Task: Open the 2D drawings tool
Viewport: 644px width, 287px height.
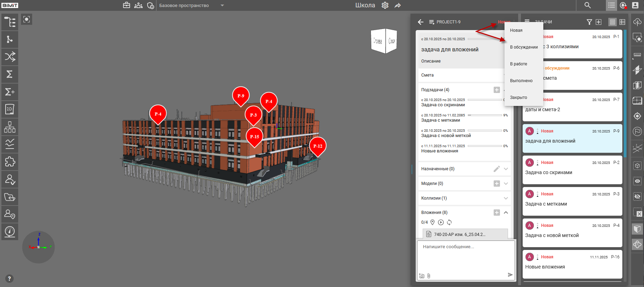Action: tap(10, 109)
